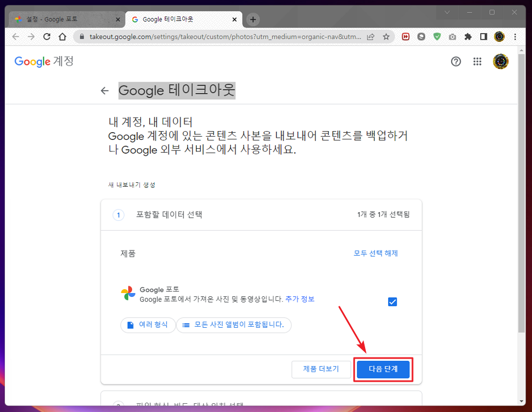532x412 pixels.
Task: Click step 1 포함할 데이터 선택 header
Action: (x=261, y=215)
